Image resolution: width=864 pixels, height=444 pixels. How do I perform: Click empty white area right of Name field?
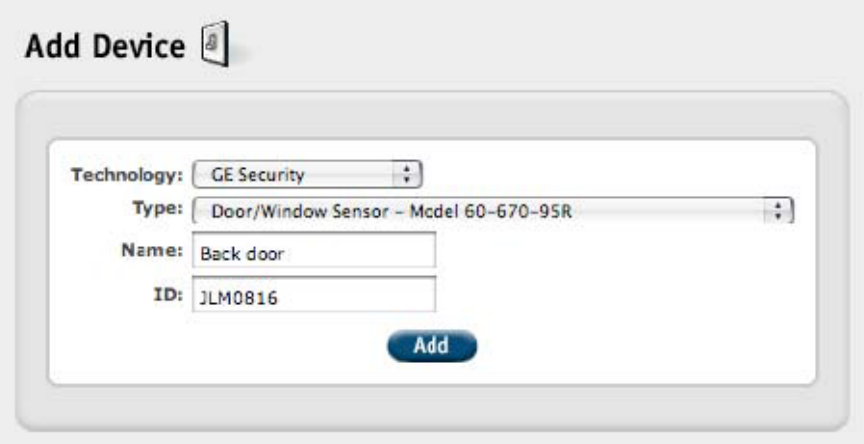click(623, 250)
